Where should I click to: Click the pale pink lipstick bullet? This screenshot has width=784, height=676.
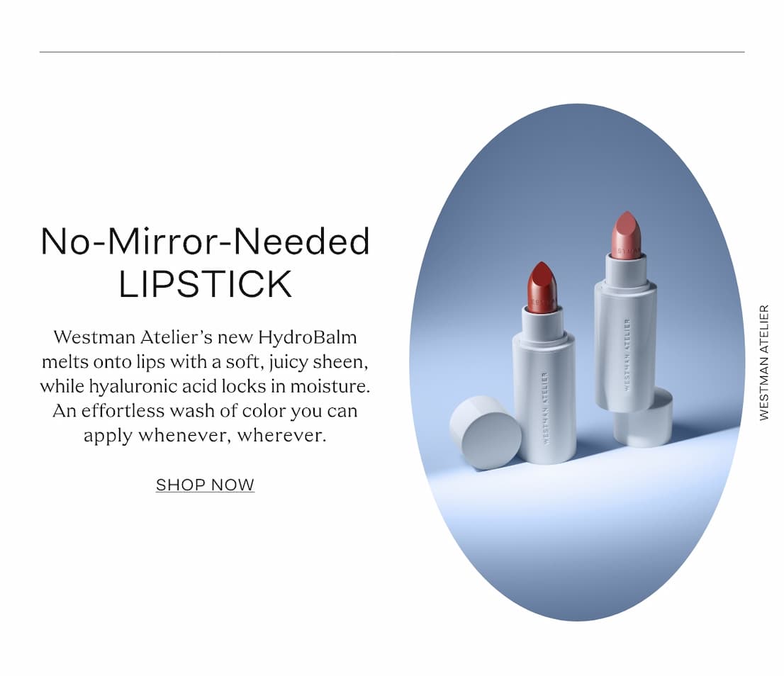(627, 235)
